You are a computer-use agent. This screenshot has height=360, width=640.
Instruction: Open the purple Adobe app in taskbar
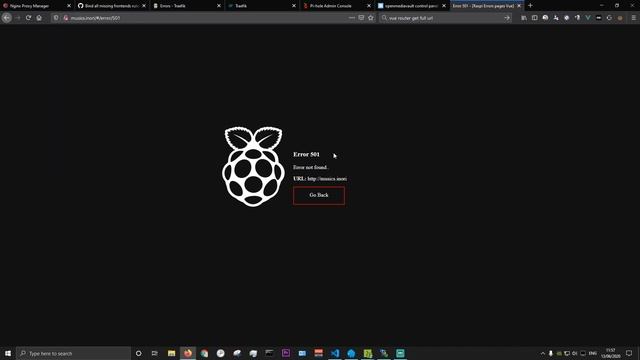click(286, 353)
